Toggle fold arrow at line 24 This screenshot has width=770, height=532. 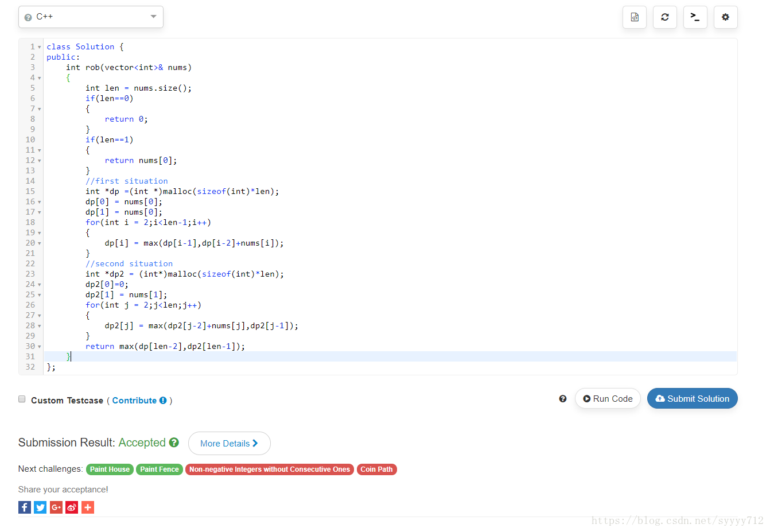tap(40, 285)
